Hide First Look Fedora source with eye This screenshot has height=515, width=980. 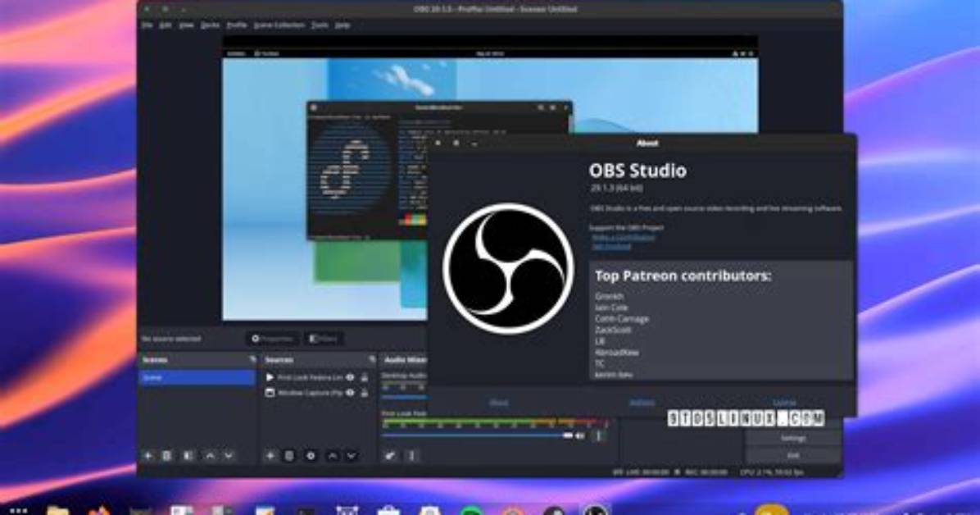click(x=350, y=377)
